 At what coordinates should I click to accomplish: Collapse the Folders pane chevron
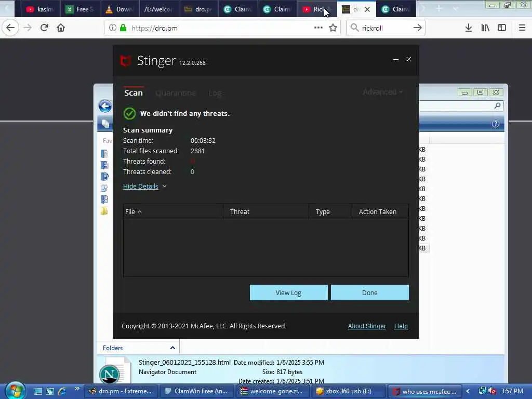(x=172, y=348)
